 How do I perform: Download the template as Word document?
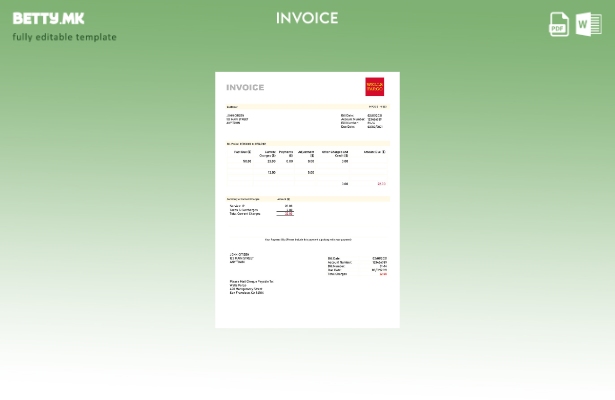tap(588, 24)
